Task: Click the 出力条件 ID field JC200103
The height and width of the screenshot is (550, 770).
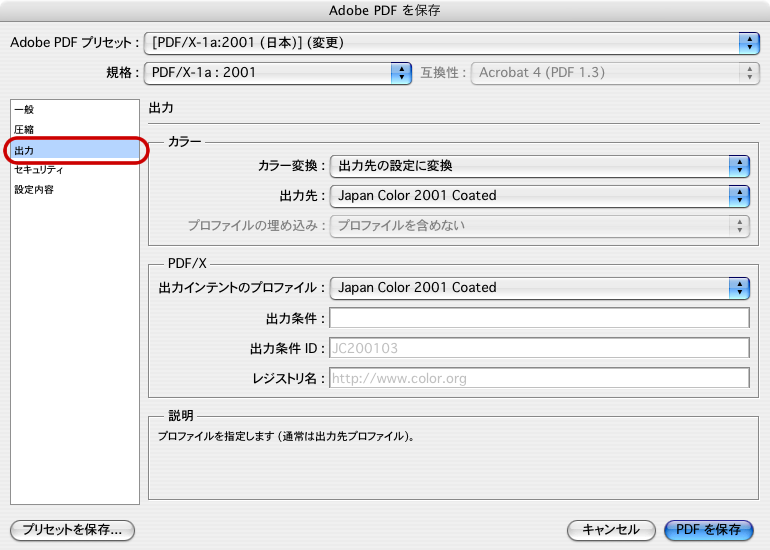Action: click(x=539, y=348)
